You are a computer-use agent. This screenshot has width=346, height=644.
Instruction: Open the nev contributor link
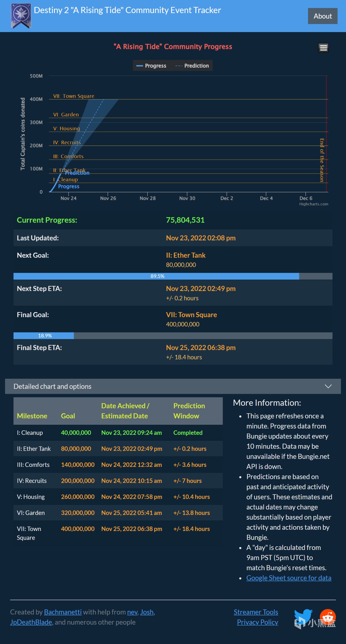(x=132, y=612)
